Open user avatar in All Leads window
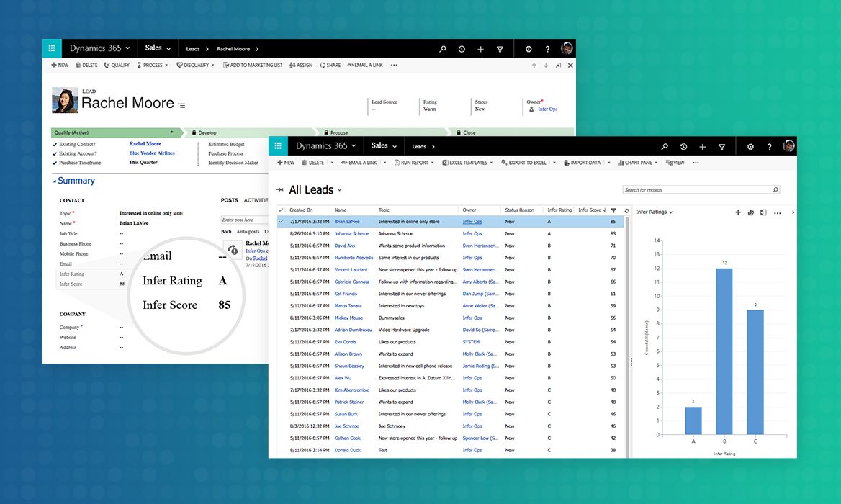This screenshot has width=841, height=504. coord(788,146)
